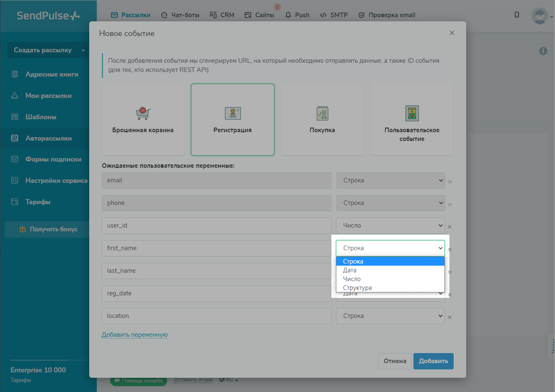Viewport: 555px width, 392px height.
Task: Close the Новое событие dialog
Action: click(452, 33)
